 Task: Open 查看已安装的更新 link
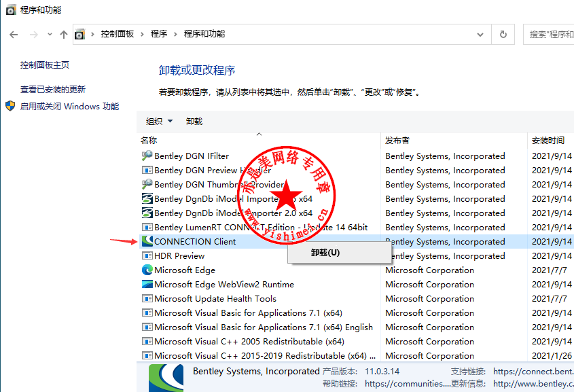[53, 89]
